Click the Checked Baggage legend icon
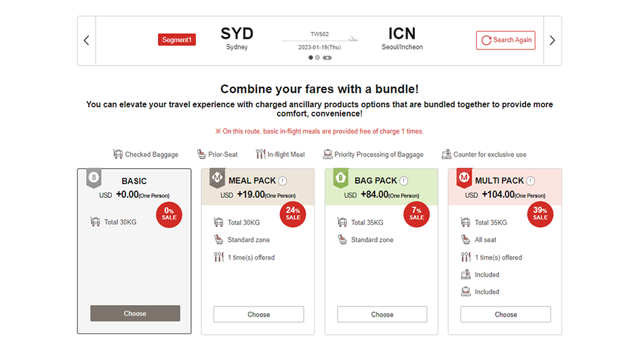 (x=118, y=155)
